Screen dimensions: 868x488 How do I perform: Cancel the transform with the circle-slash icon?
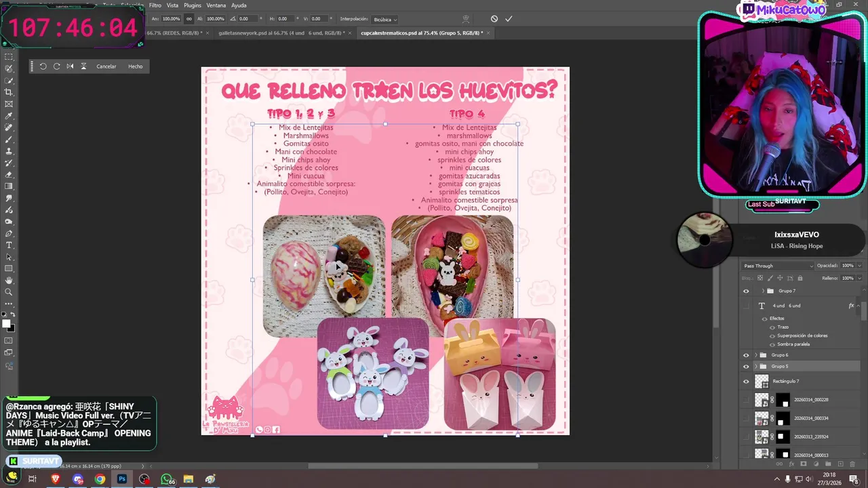click(494, 19)
